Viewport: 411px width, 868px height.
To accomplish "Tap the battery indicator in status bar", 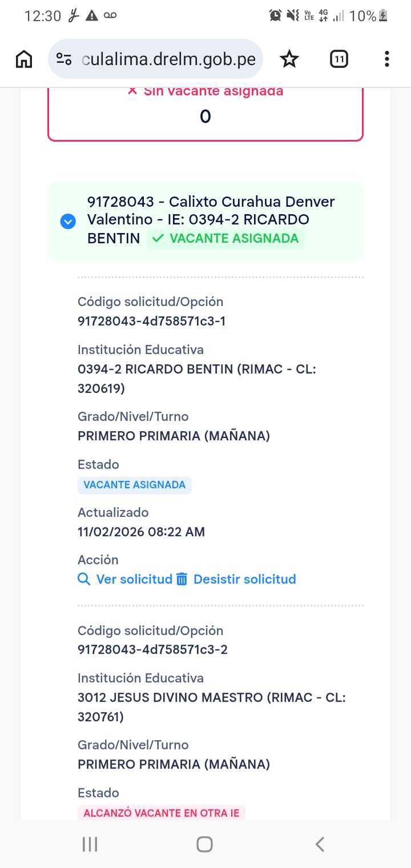I will (x=384, y=16).
